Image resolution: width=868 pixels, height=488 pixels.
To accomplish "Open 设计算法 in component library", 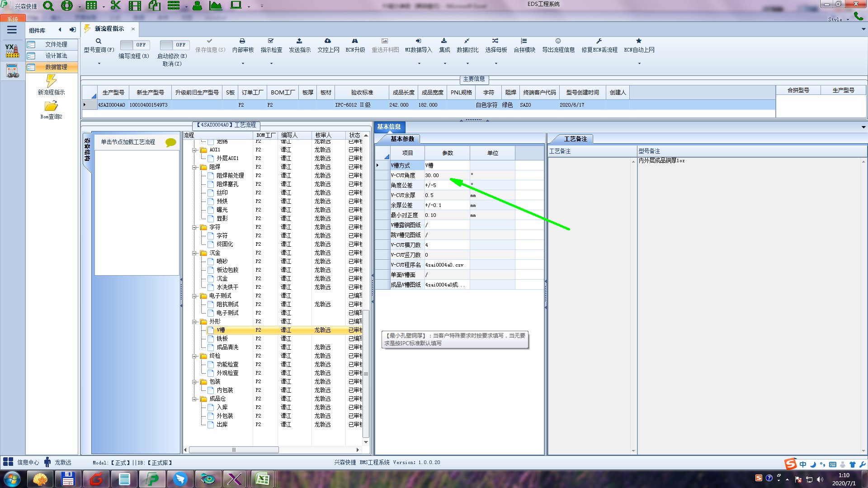I will (56, 56).
